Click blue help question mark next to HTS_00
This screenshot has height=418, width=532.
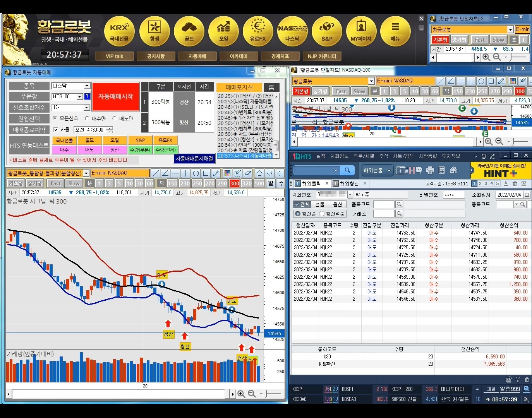[87, 96]
